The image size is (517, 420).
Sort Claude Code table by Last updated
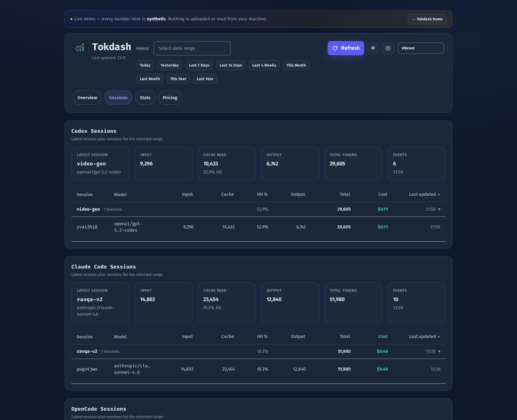424,336
